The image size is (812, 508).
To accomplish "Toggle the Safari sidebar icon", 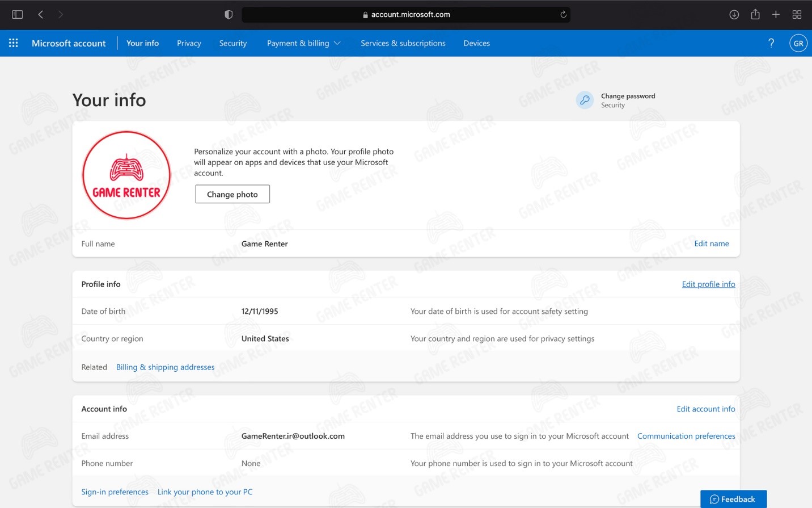I will (18, 15).
